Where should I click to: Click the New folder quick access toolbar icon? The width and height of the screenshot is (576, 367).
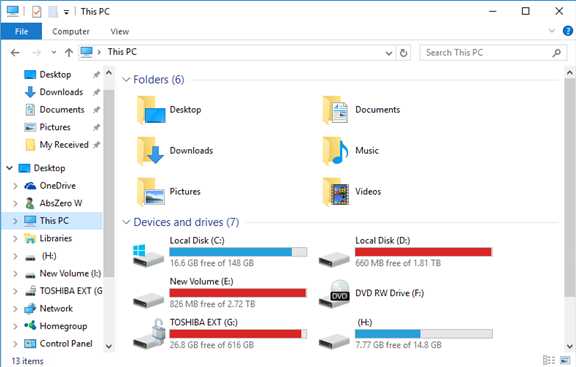(53, 12)
